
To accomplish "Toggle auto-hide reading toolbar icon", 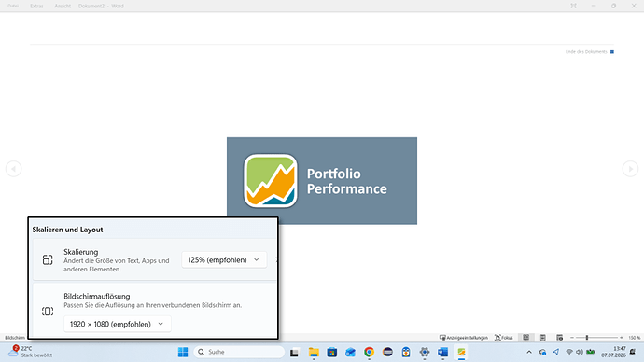I will pos(573,6).
